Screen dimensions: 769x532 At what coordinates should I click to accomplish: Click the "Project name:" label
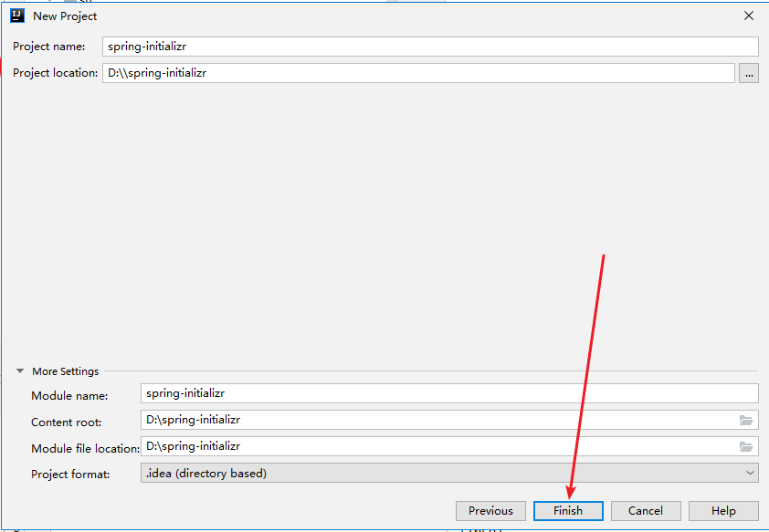(48, 47)
